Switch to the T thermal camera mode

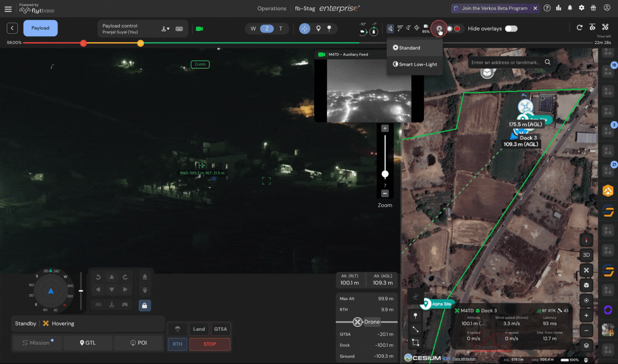[281, 28]
